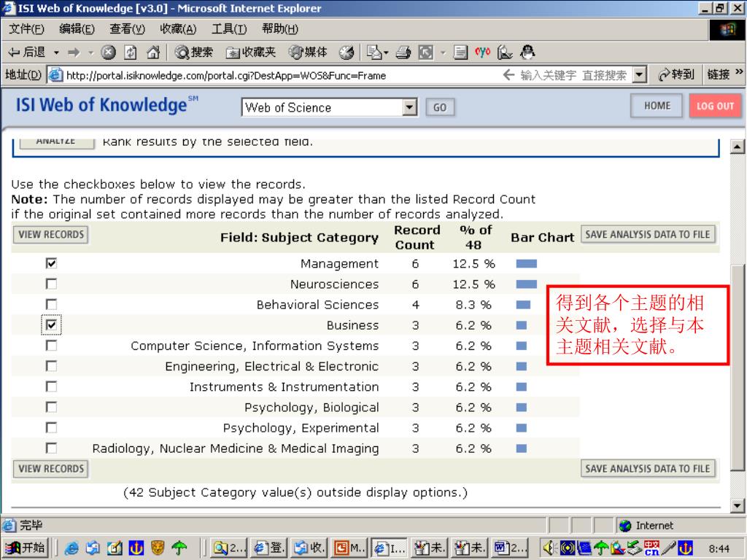Click the QQ penguin toolbar icon
The height and width of the screenshot is (560, 747).
tap(527, 52)
